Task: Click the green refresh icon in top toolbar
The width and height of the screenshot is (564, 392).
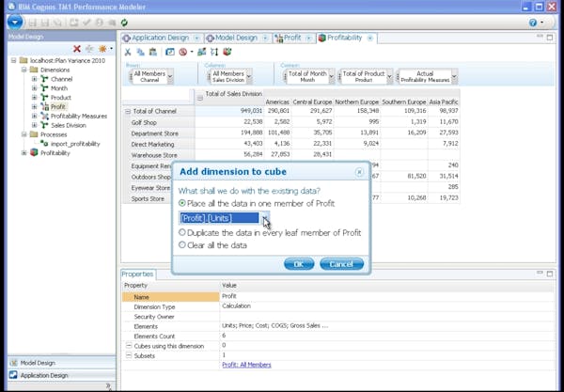Action: click(124, 23)
